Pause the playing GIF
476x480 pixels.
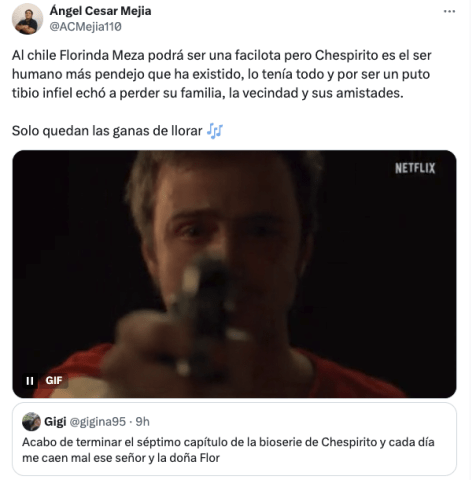[x=30, y=381]
